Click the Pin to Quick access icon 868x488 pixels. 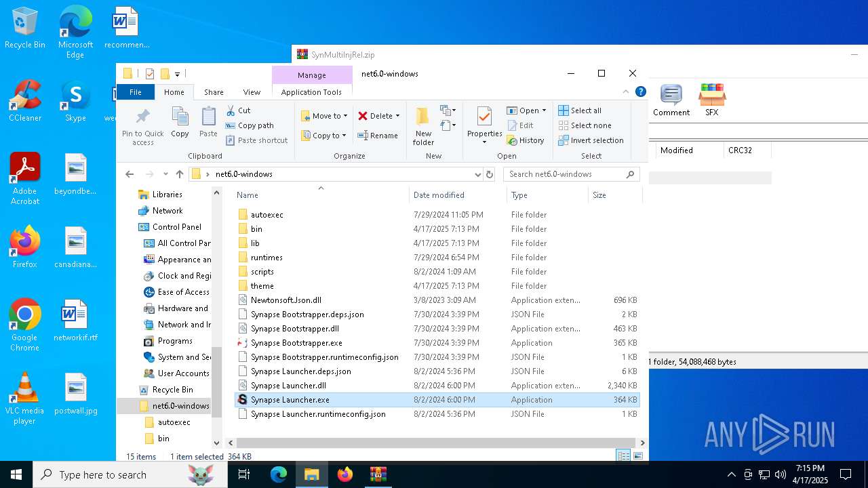click(142, 125)
